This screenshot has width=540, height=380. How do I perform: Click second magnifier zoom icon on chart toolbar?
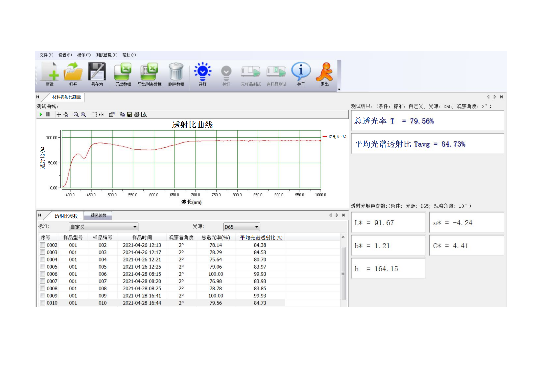(x=83, y=114)
